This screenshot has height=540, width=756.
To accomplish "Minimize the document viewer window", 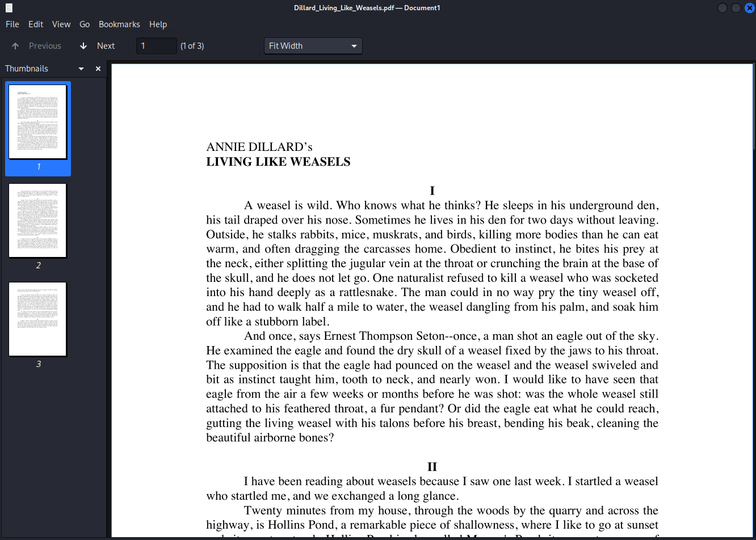I will tap(723, 8).
